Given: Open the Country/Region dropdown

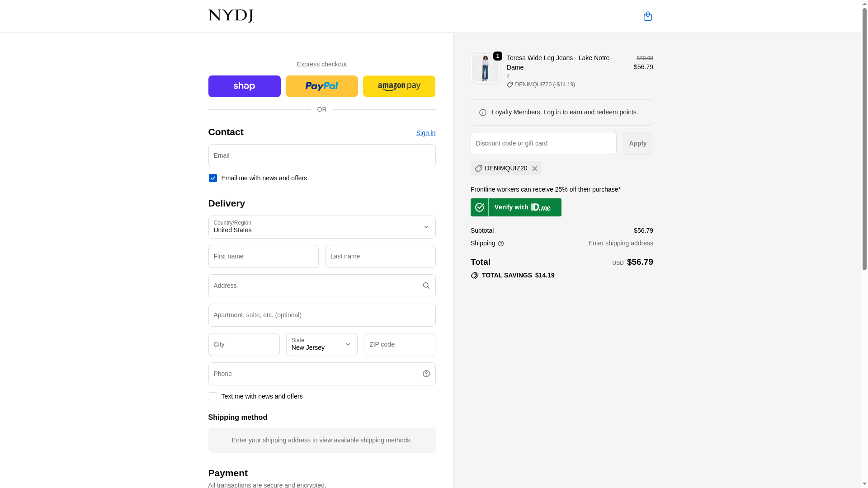Looking at the screenshot, I should [321, 227].
